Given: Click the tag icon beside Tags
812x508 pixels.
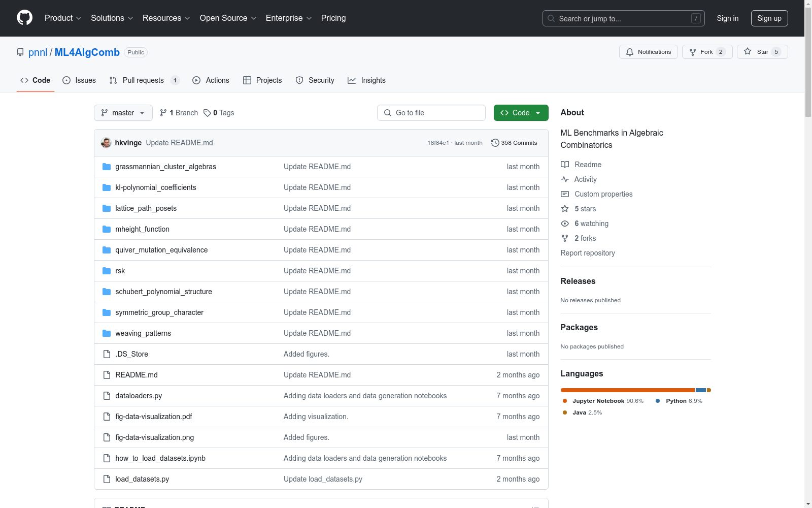Looking at the screenshot, I should pyautogui.click(x=207, y=113).
